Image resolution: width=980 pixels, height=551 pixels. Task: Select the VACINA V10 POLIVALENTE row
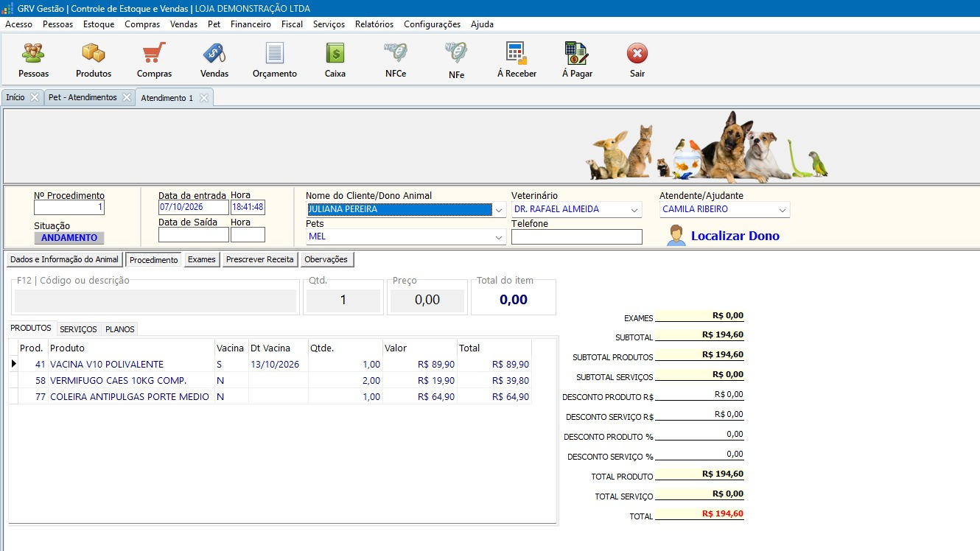[x=271, y=365]
